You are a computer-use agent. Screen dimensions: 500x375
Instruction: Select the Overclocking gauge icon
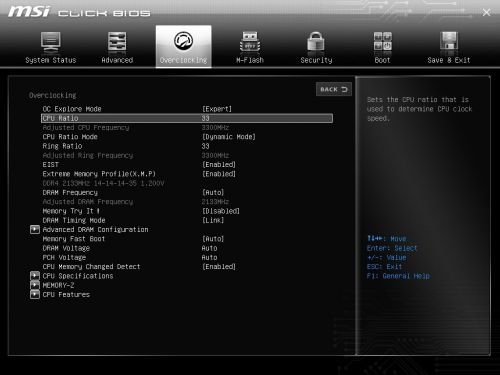click(x=183, y=41)
